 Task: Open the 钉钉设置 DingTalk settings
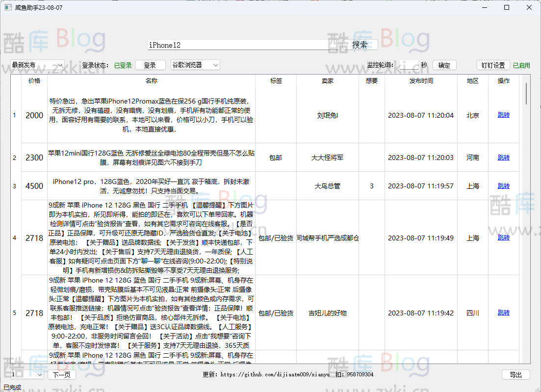click(493, 64)
